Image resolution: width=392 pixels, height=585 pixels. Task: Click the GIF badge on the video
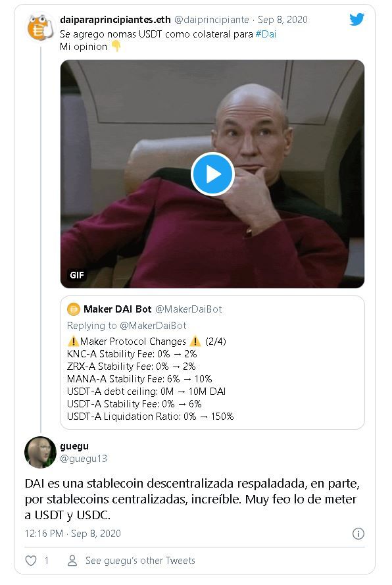coord(76,275)
